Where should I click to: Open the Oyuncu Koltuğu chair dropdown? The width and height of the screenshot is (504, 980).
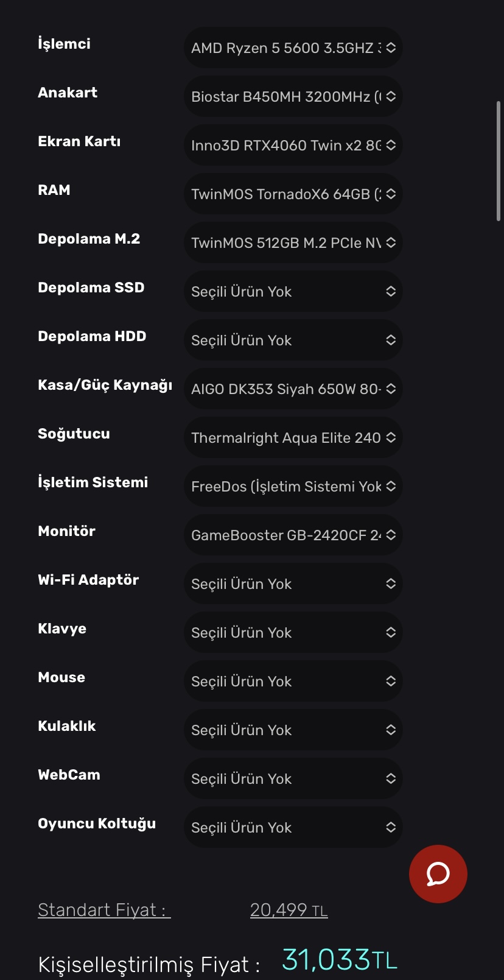tap(293, 828)
